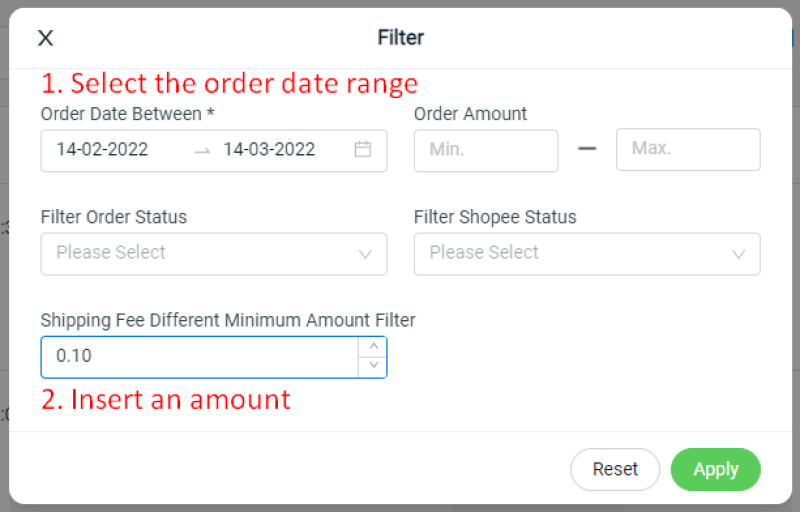The image size is (800, 512).
Task: Click the Reset button
Action: click(x=615, y=469)
